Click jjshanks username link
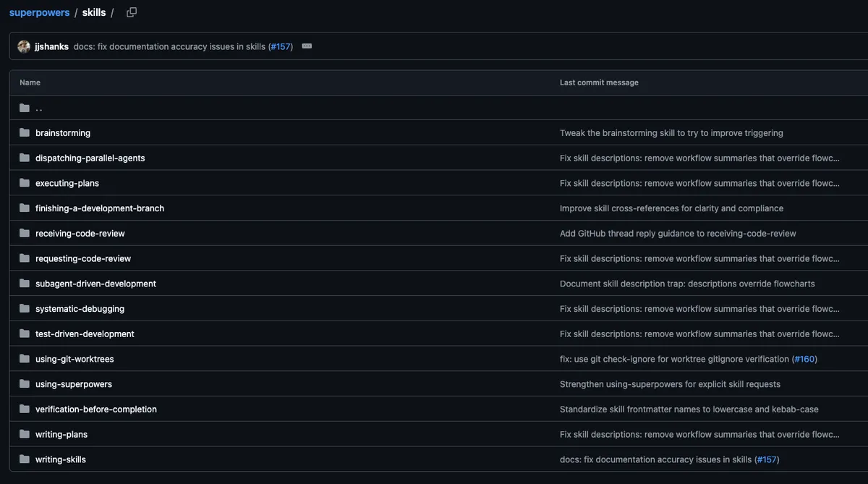This screenshot has width=868, height=484. [x=51, y=46]
